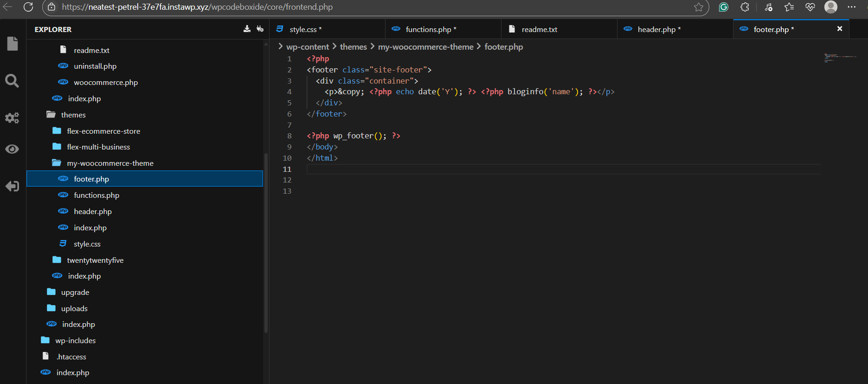Viewport: 868px width, 384px height.
Task: Open style.css in the explorer tree
Action: point(87,244)
